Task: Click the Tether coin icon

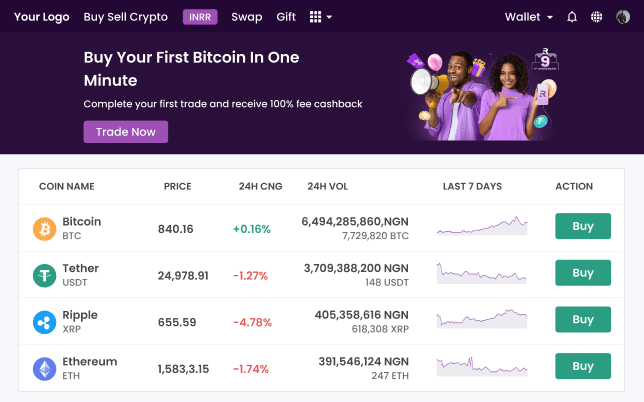Action: tap(44, 276)
